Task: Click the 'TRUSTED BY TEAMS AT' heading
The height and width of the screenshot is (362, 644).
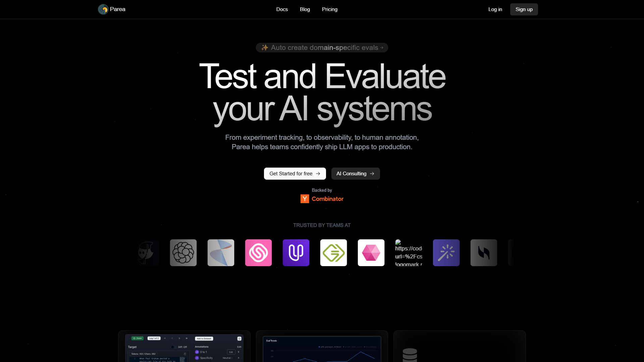Action: pyautogui.click(x=322, y=225)
